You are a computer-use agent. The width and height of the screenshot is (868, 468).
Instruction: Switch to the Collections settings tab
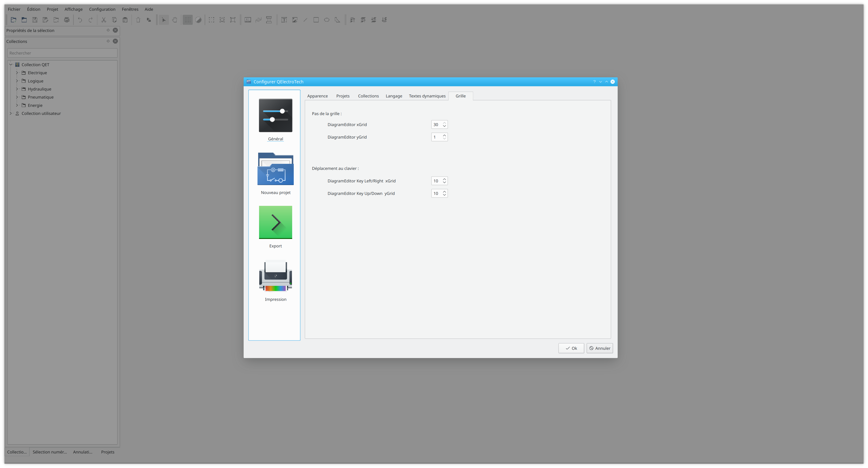[368, 96]
